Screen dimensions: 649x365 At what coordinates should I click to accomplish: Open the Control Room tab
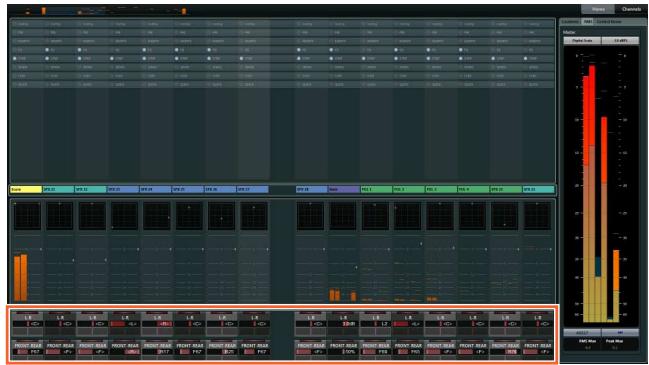coord(608,22)
